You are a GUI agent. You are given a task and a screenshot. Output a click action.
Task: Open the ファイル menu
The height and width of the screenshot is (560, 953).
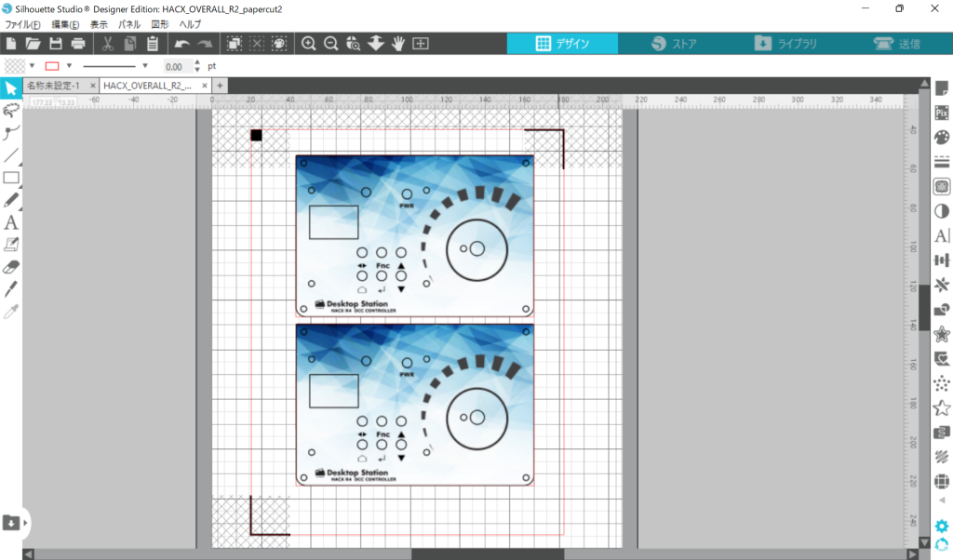(x=23, y=24)
